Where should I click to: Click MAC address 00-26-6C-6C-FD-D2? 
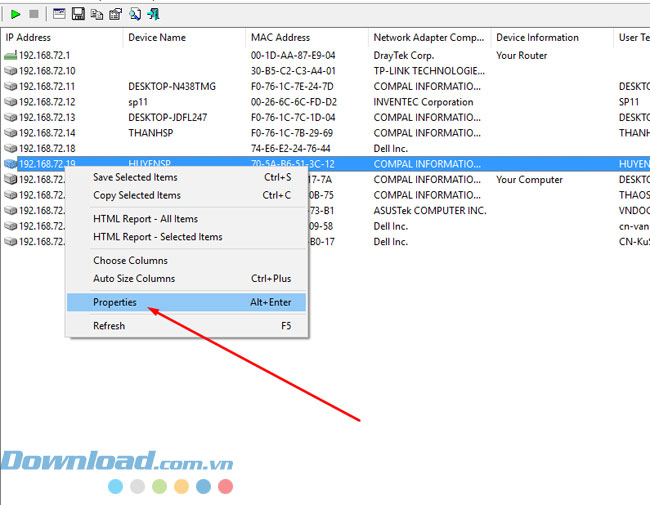coord(294,102)
